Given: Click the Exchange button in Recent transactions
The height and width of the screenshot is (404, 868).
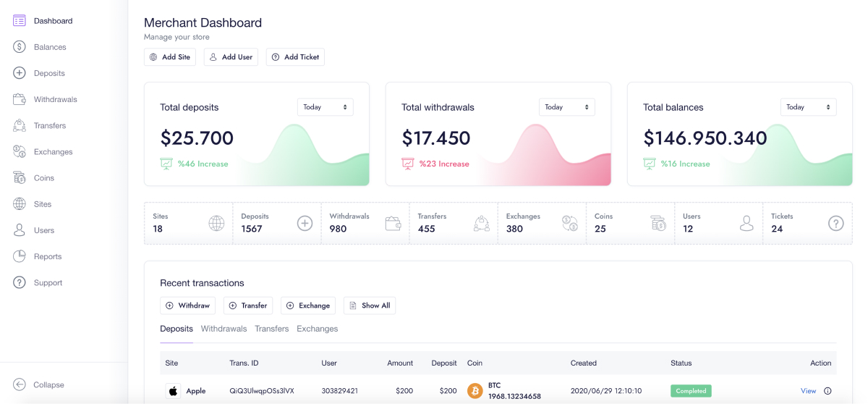Looking at the screenshot, I should (x=308, y=306).
